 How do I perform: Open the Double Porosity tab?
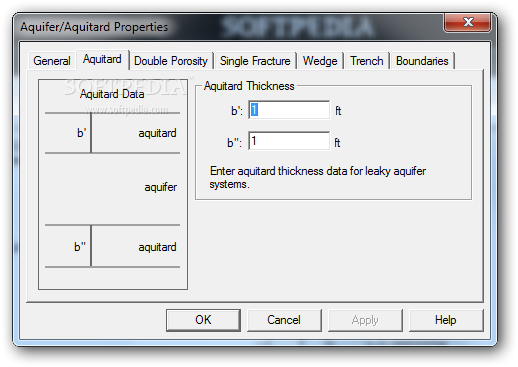click(x=171, y=61)
